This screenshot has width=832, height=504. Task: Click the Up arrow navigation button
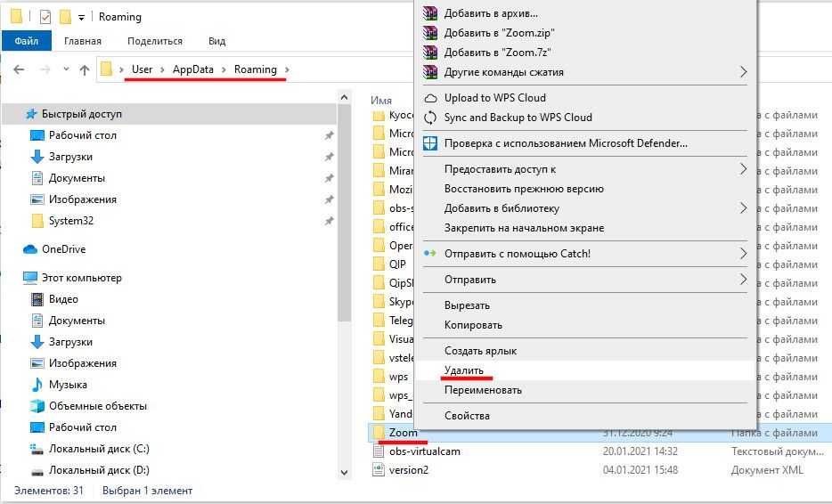(x=85, y=69)
